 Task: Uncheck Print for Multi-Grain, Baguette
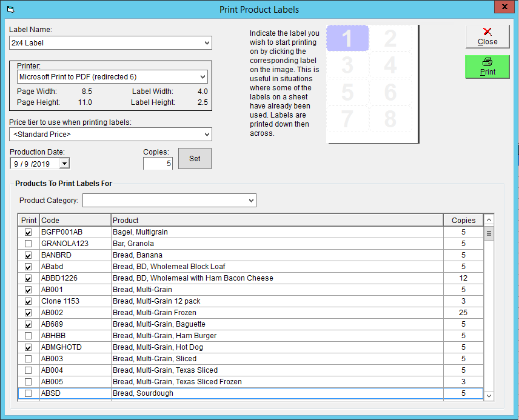28,324
